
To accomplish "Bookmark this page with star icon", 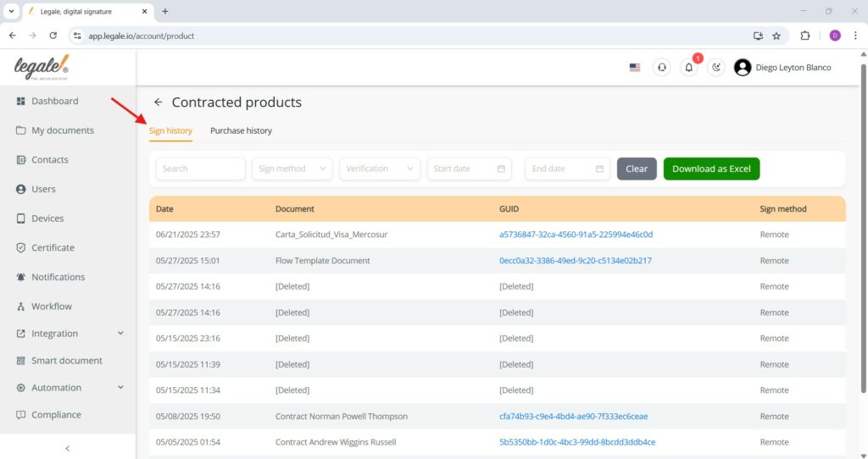I will coord(776,36).
